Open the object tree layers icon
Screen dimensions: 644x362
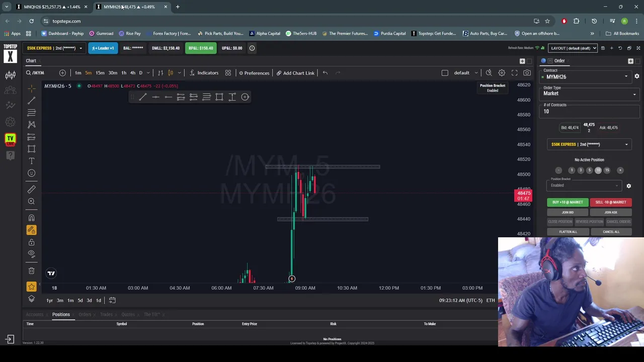tap(31, 299)
